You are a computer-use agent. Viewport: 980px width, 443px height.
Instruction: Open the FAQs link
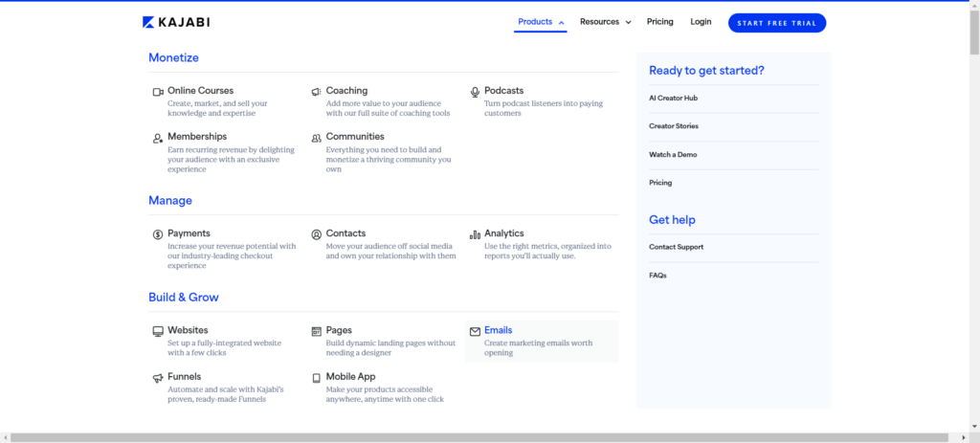coord(657,276)
